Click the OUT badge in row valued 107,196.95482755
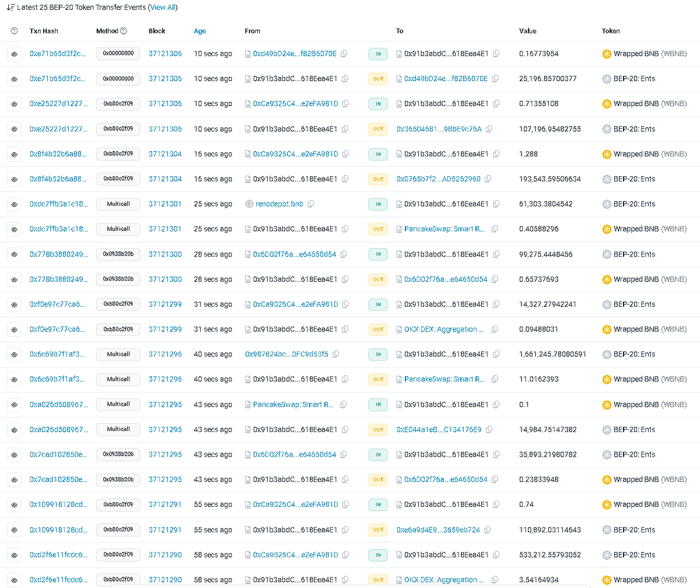The width and height of the screenshot is (700, 588). [x=378, y=129]
